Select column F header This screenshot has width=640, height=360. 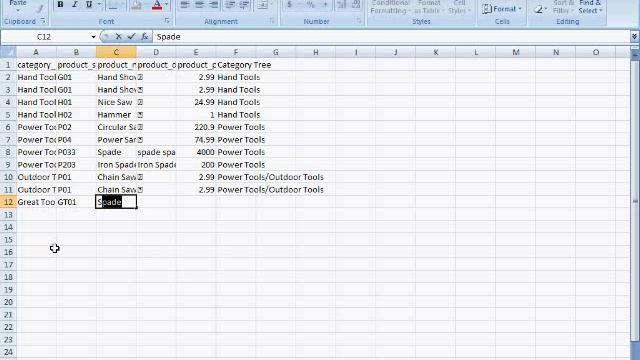(x=236, y=52)
